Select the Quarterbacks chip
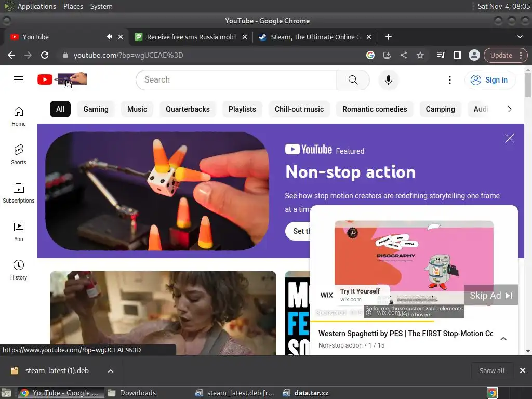Image resolution: width=532 pixels, height=399 pixels. [x=188, y=109]
